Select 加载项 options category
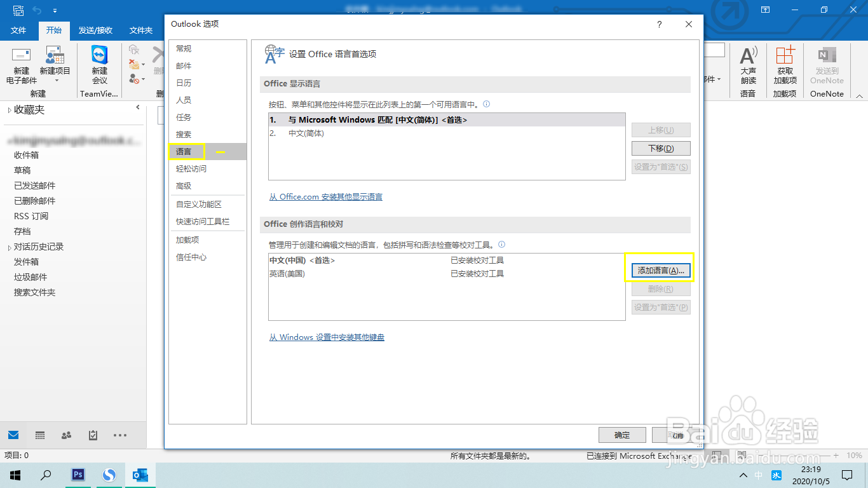 tap(207, 240)
